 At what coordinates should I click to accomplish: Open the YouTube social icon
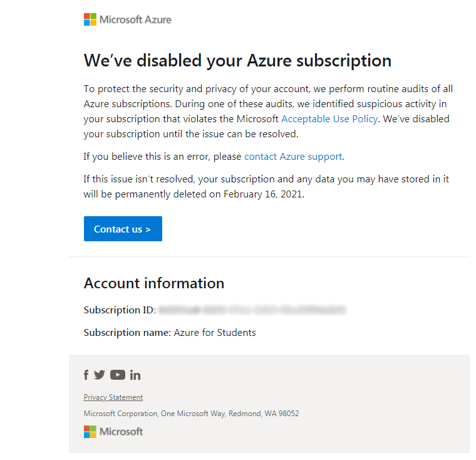(118, 375)
